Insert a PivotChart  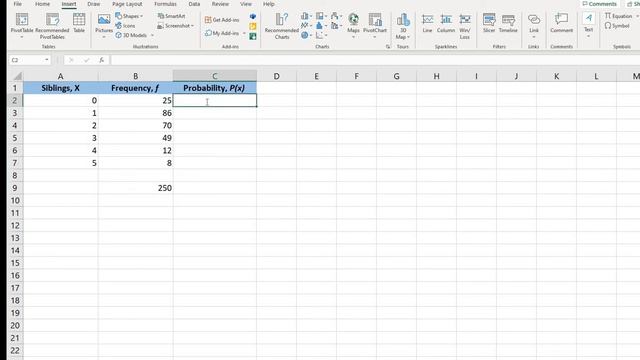pyautogui.click(x=375, y=25)
